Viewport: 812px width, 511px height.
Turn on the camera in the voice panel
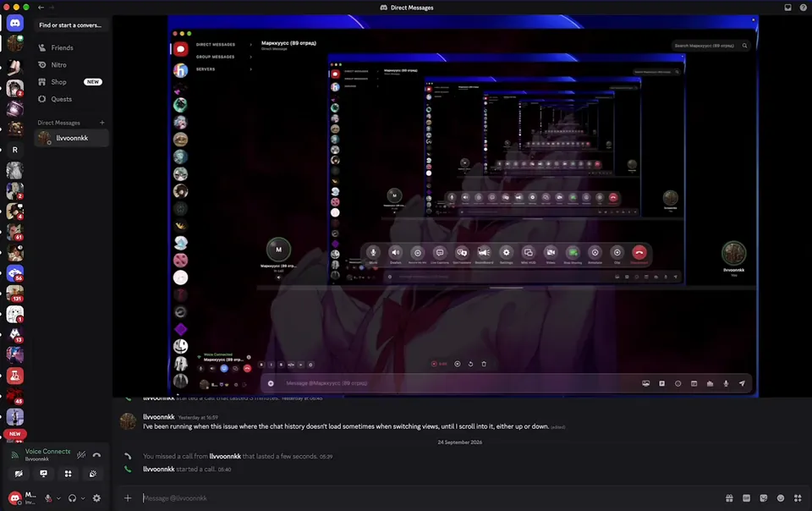(x=19, y=474)
